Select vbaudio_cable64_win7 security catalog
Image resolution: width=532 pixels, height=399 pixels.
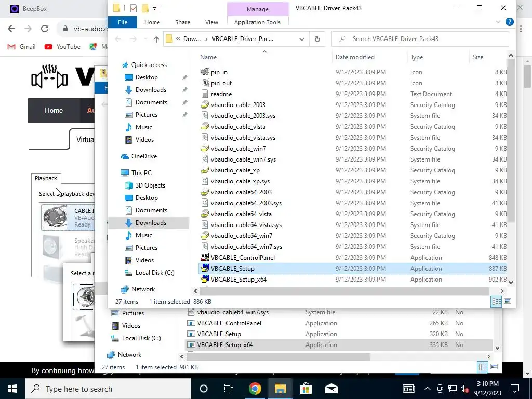241,236
